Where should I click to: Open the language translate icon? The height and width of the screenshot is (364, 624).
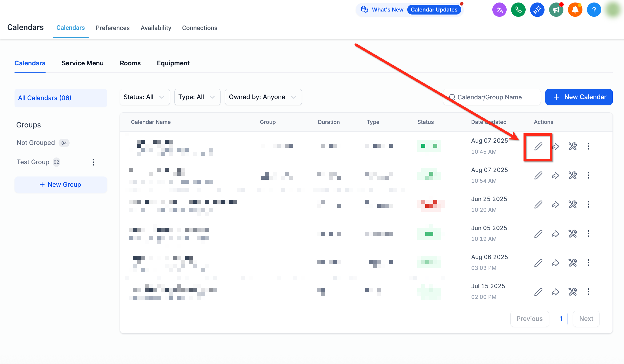pyautogui.click(x=499, y=10)
